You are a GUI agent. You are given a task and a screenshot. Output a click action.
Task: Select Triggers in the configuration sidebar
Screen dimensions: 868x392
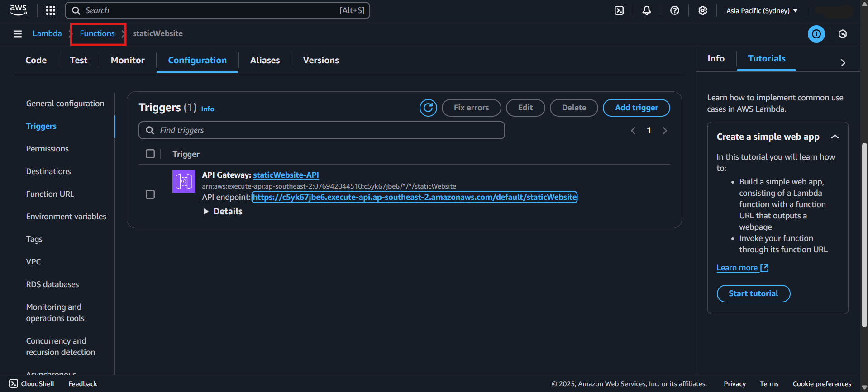coord(41,126)
